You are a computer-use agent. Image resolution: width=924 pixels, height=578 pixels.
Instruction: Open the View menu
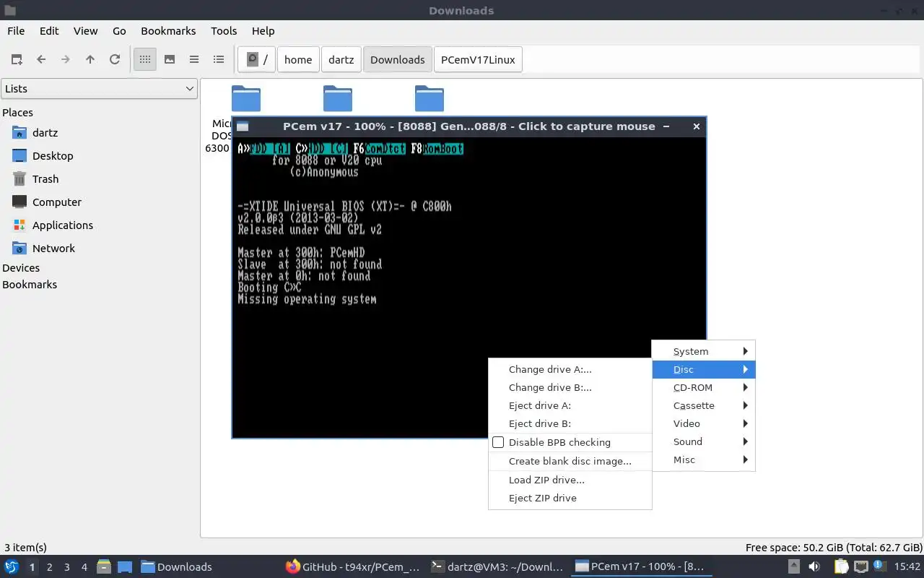pyautogui.click(x=85, y=31)
